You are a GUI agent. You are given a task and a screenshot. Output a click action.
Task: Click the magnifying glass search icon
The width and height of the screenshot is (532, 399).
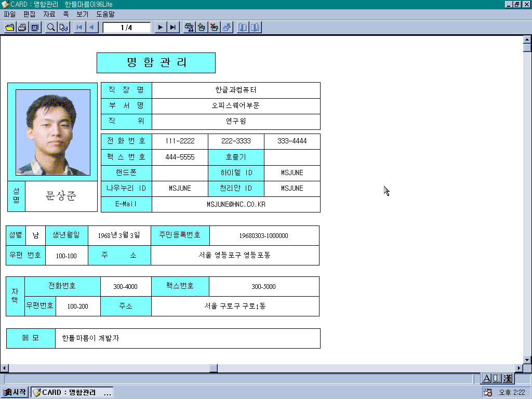tap(51, 28)
